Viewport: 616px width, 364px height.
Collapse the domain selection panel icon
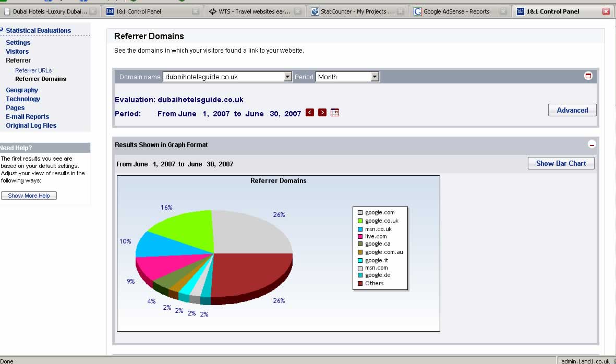588,76
